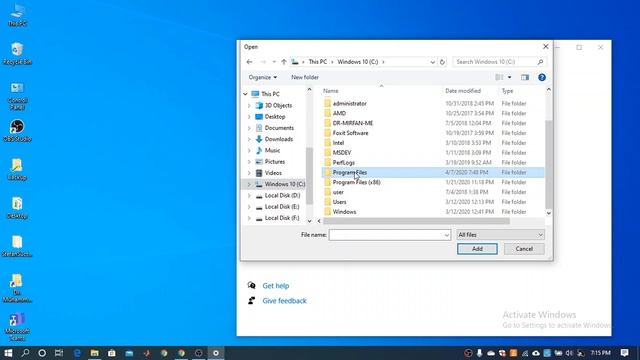Launch OBS Studio from desktop
The width and height of the screenshot is (640, 360).
click(17, 131)
